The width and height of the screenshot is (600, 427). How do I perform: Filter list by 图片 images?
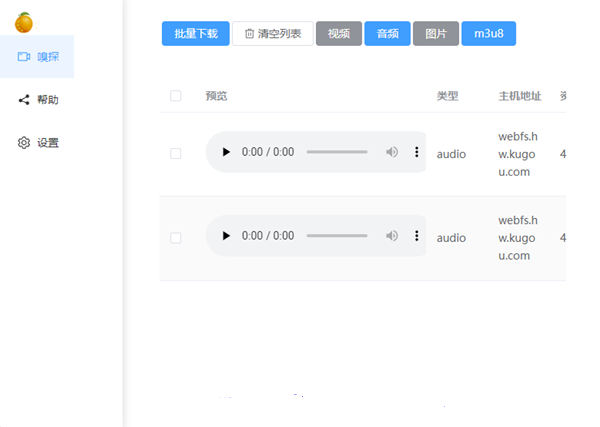(x=436, y=34)
